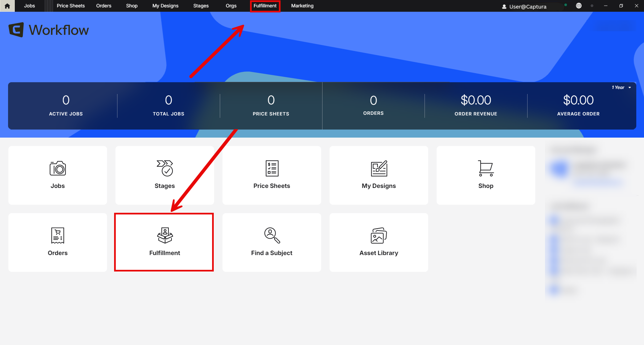Open the My Designs card label
Screen dimensions: 644x345
point(379,186)
